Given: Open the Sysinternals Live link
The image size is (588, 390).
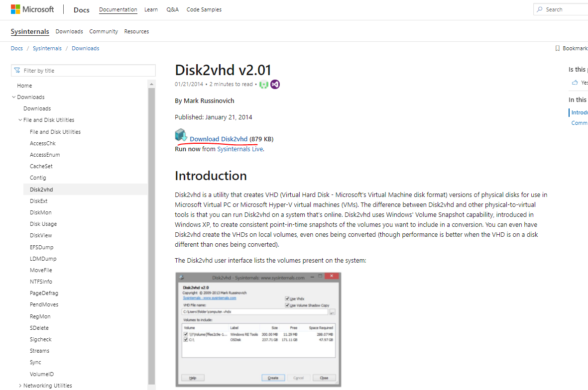Looking at the screenshot, I should pyautogui.click(x=240, y=149).
